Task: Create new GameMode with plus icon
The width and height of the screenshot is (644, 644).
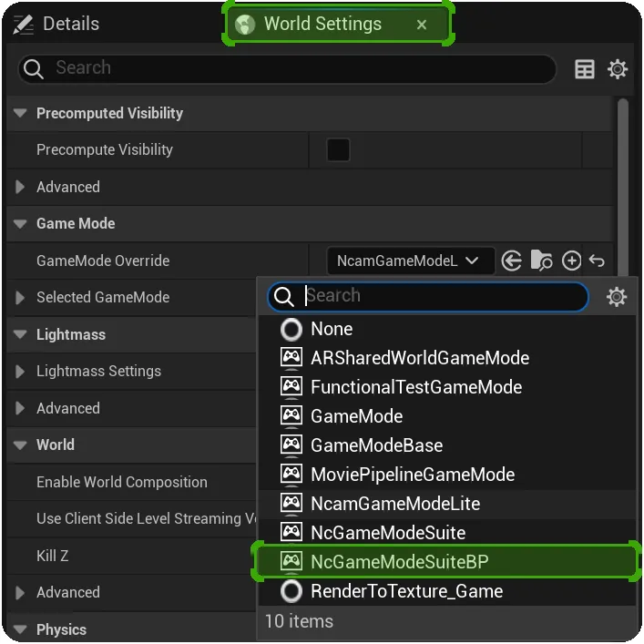Action: (571, 261)
